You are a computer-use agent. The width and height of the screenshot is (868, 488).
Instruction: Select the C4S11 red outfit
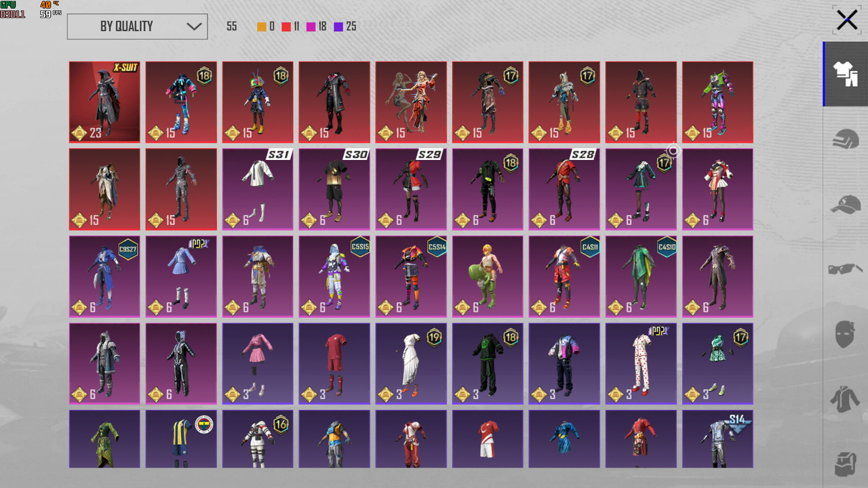(564, 277)
